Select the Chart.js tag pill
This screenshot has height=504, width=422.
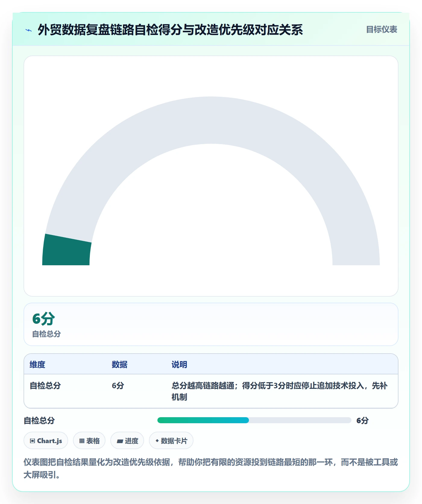point(46,441)
